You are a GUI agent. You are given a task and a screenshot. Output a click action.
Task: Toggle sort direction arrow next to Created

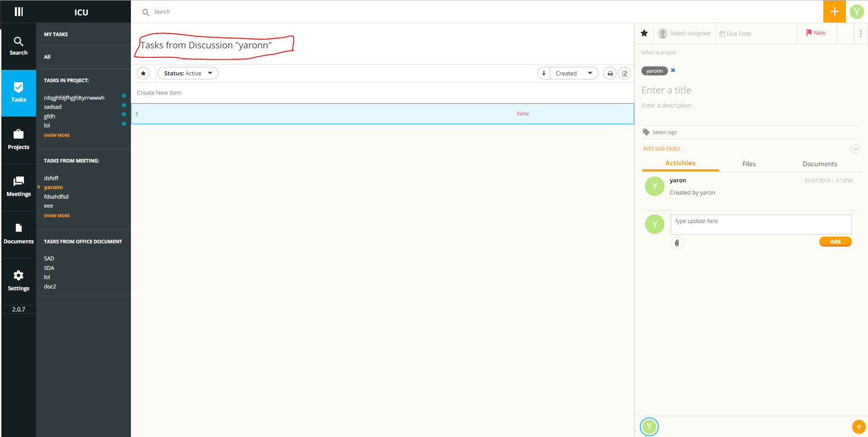(x=544, y=73)
